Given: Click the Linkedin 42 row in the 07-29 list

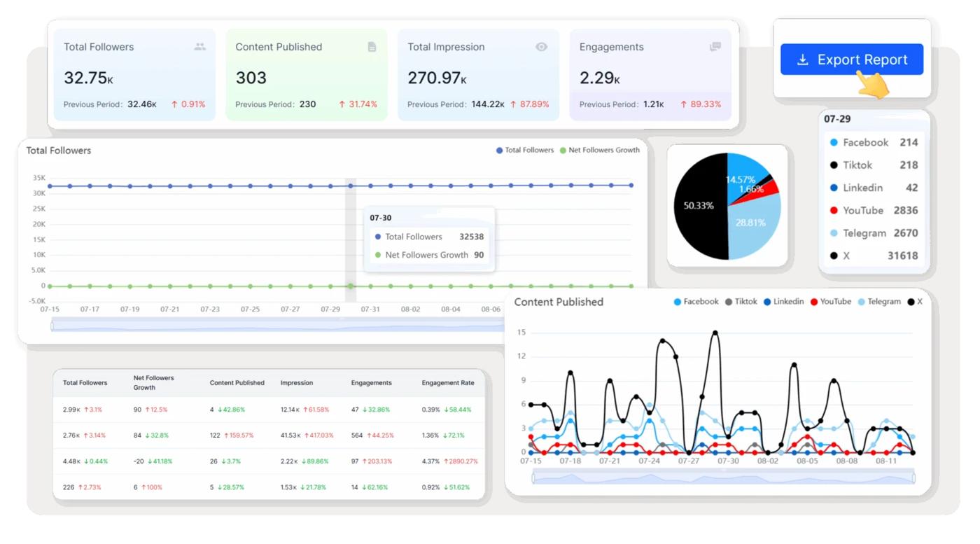Looking at the screenshot, I should pos(874,188).
